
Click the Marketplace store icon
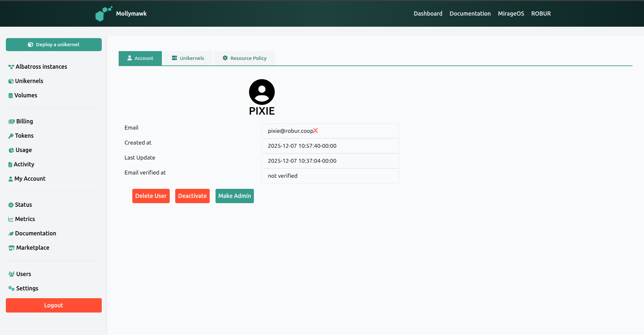[12, 248]
